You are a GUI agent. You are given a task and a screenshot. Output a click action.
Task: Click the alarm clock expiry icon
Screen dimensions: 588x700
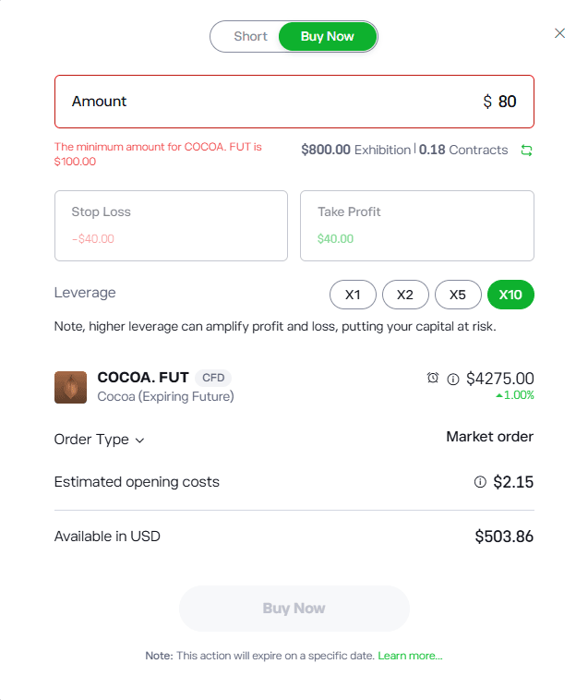pos(433,378)
